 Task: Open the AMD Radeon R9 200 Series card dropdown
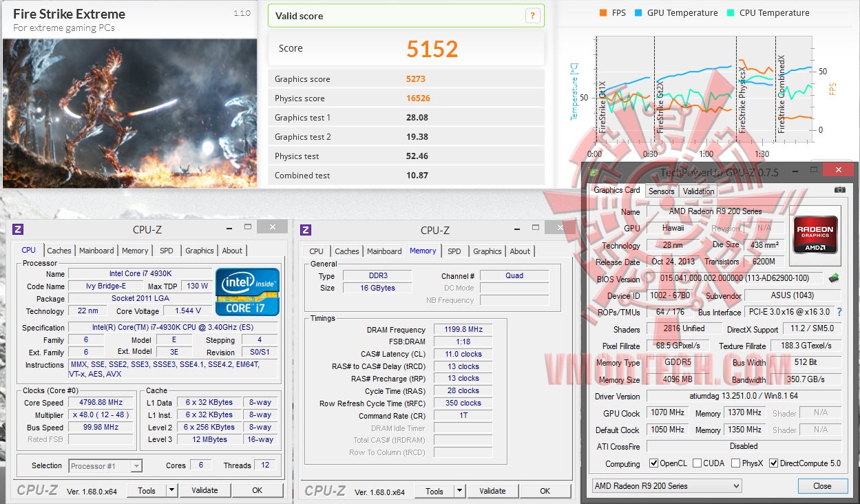click(667, 486)
